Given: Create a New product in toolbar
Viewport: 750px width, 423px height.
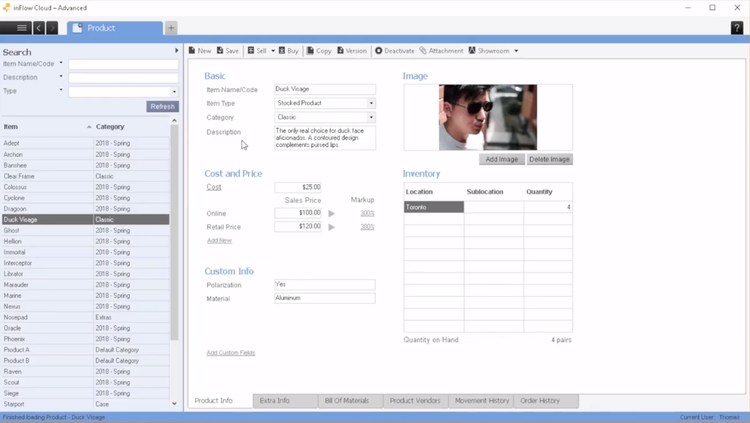Looking at the screenshot, I should pos(199,51).
